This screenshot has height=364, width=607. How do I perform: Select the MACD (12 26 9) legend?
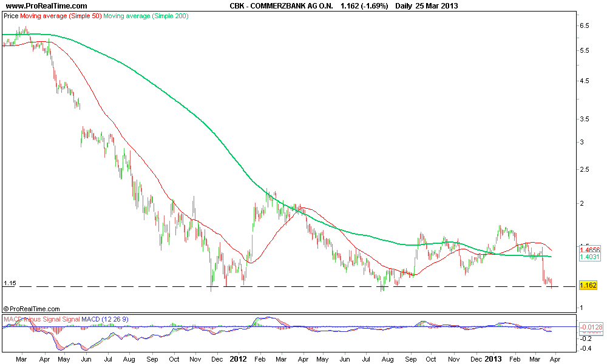coord(105,319)
